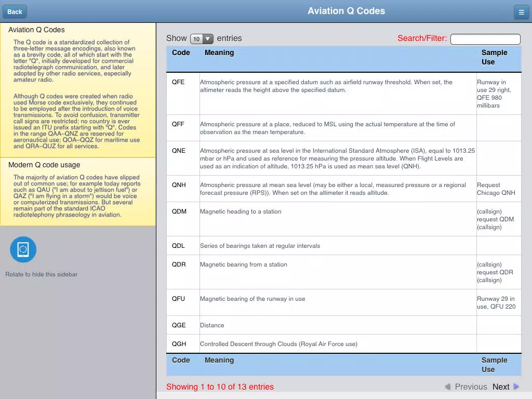Click the 'Aviation Q Codes' title bar text
This screenshot has height=399, width=532.
[346, 11]
